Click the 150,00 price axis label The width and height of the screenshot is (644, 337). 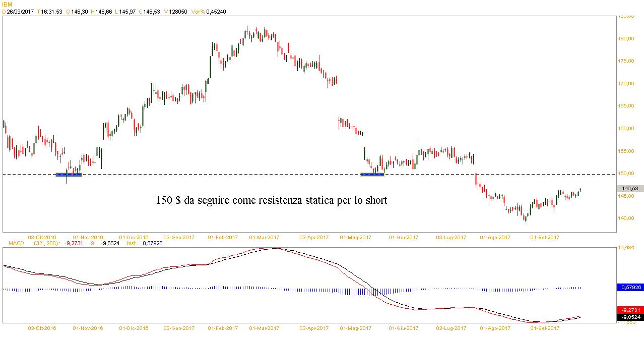pos(627,174)
